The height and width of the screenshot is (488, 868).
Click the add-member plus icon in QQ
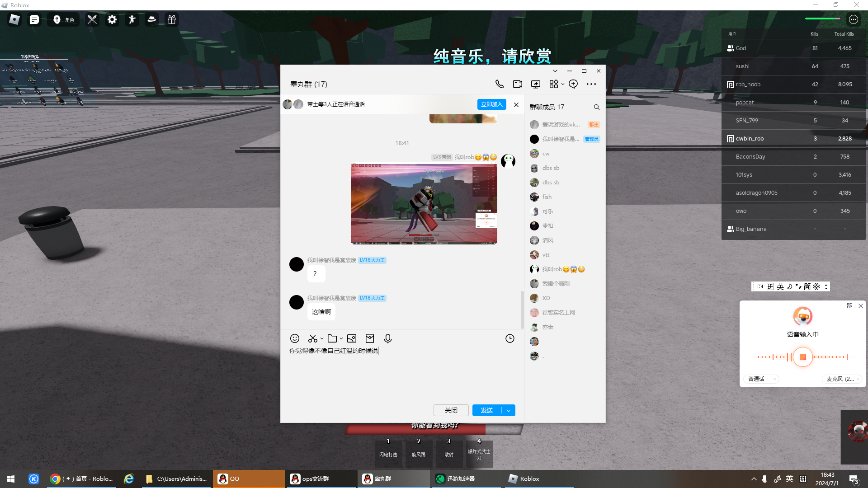tap(573, 84)
